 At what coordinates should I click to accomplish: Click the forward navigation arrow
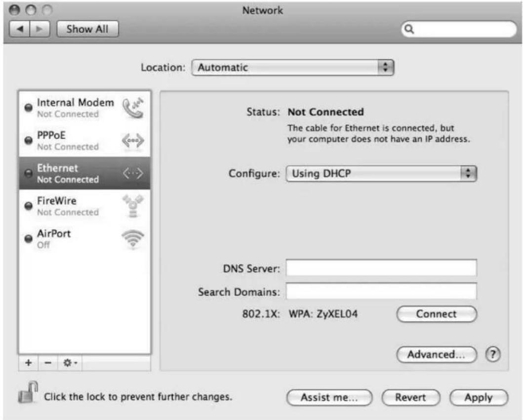pyautogui.click(x=40, y=29)
